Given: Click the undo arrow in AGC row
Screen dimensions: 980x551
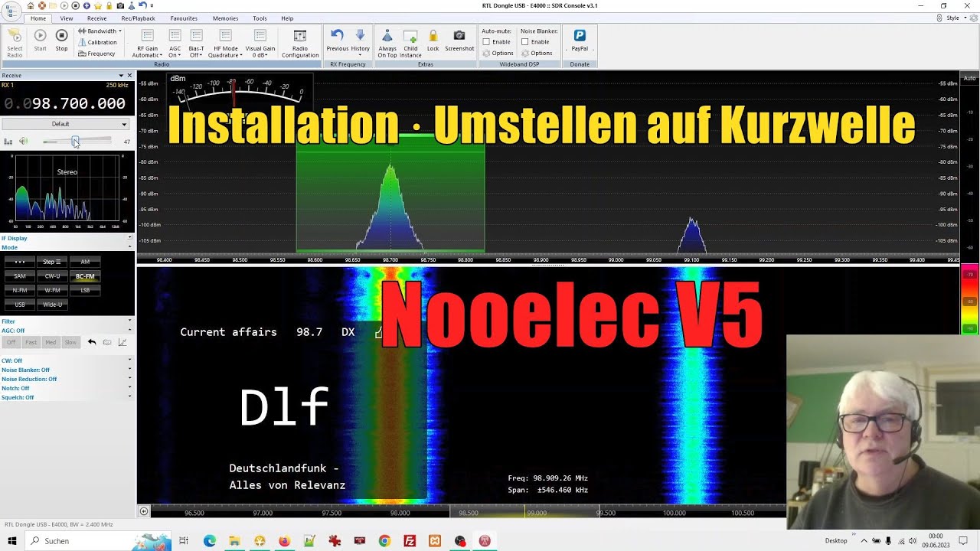Looking at the screenshot, I should (x=92, y=342).
